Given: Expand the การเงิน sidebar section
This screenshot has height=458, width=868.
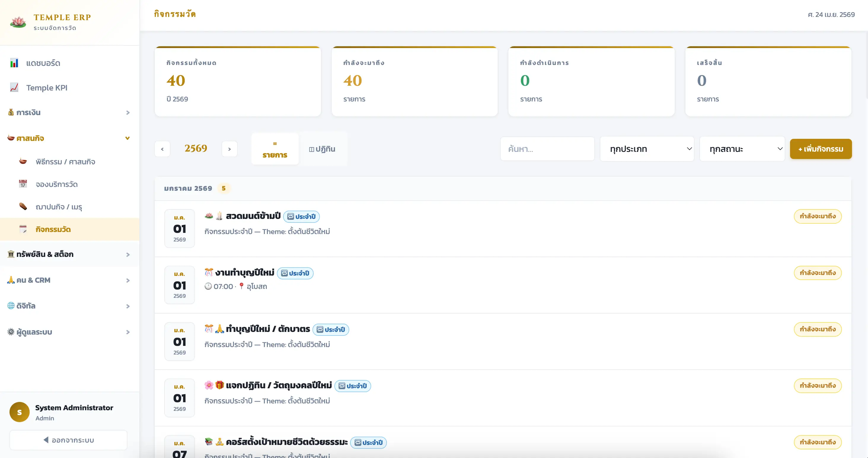Looking at the screenshot, I should (69, 112).
